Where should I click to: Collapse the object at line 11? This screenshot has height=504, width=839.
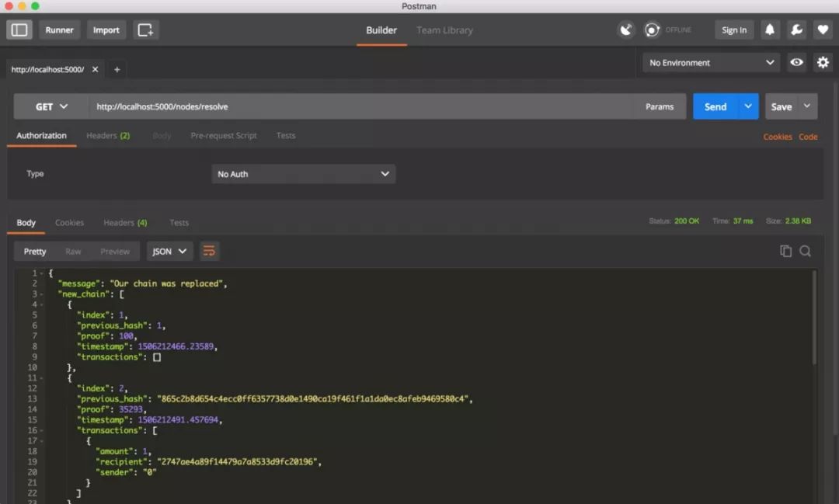(x=41, y=378)
